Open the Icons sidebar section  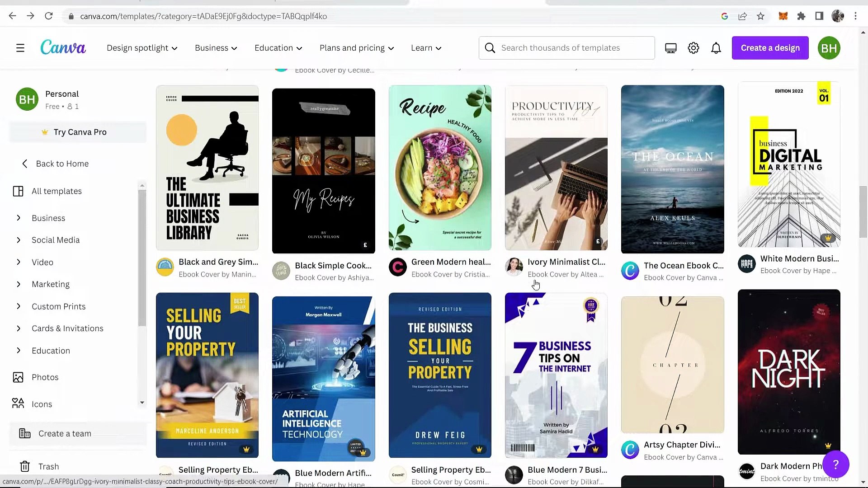coord(42,404)
